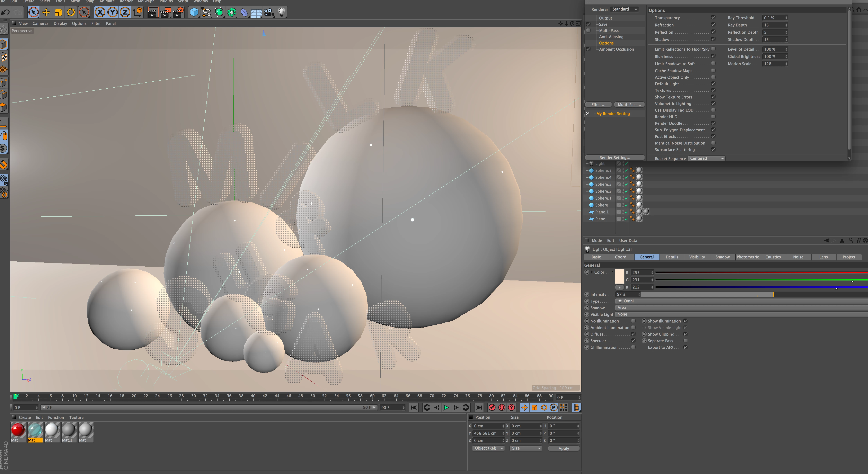The width and height of the screenshot is (868, 474).
Task: Open the Renderer Standard dropdown
Action: coord(624,9)
